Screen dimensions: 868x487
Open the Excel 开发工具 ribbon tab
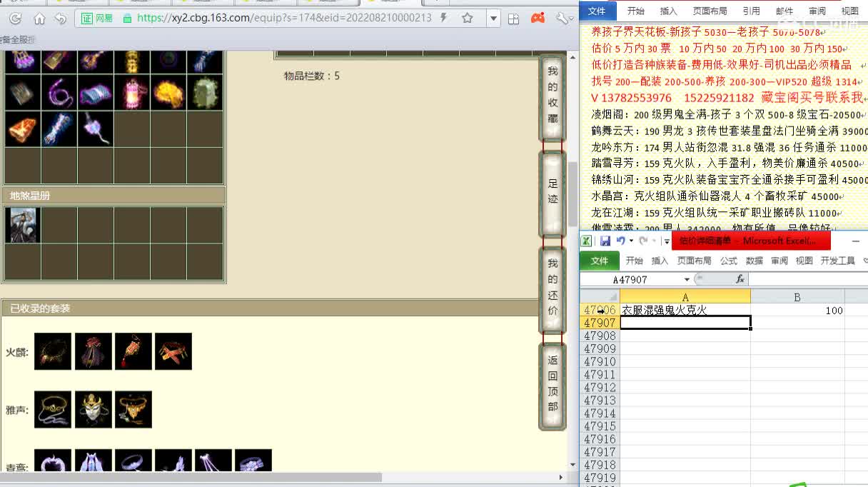837,261
